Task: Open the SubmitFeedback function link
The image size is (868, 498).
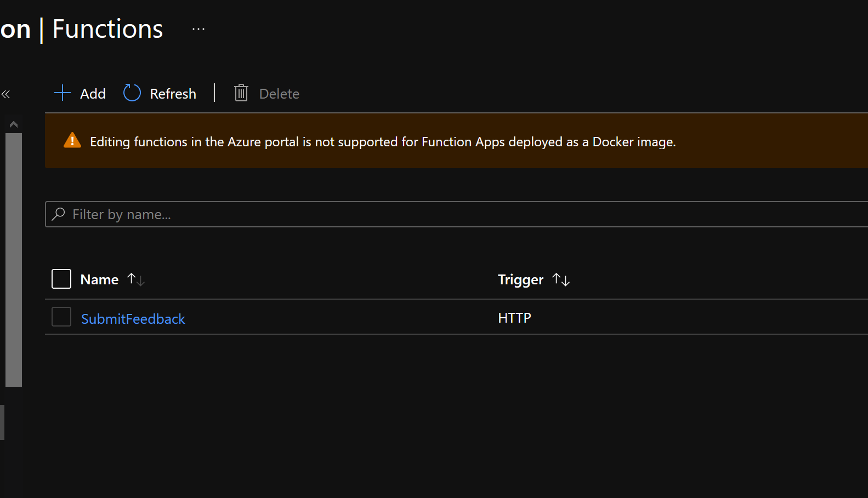Action: pos(133,319)
